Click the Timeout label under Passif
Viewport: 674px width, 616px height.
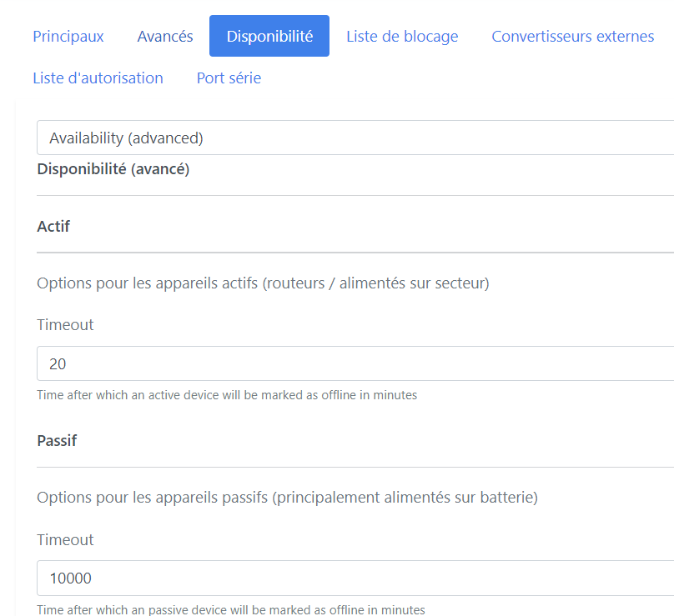[x=65, y=539]
